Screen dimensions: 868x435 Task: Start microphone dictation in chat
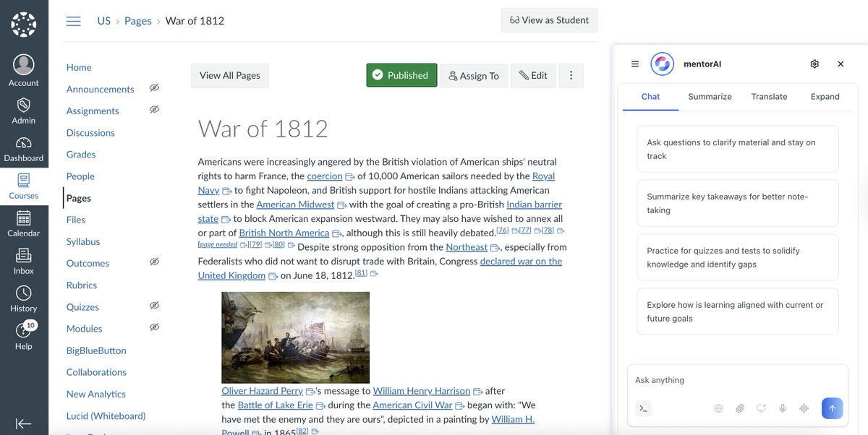tap(783, 408)
